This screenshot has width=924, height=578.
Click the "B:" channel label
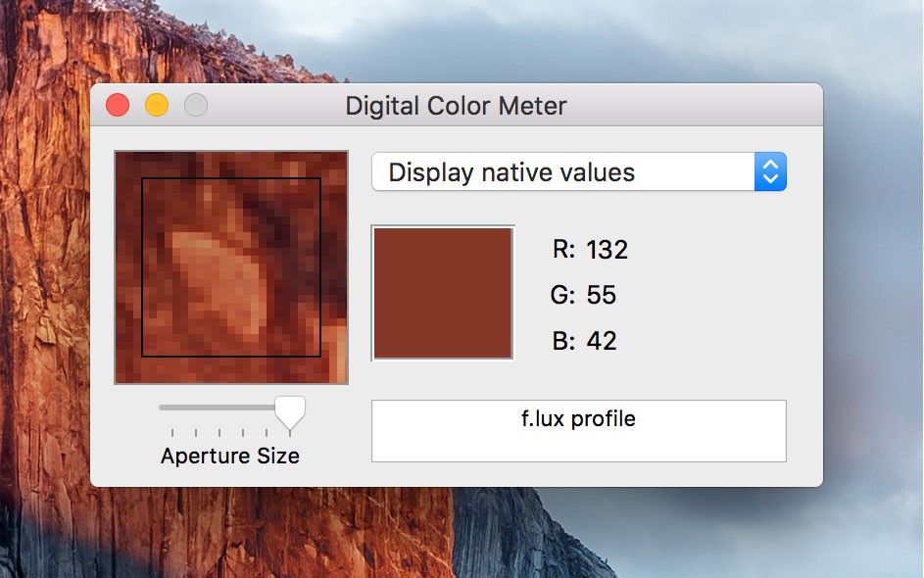563,341
